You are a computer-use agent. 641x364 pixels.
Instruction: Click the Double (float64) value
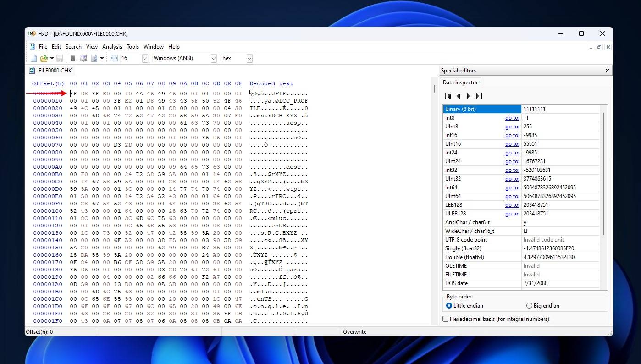[x=549, y=257]
